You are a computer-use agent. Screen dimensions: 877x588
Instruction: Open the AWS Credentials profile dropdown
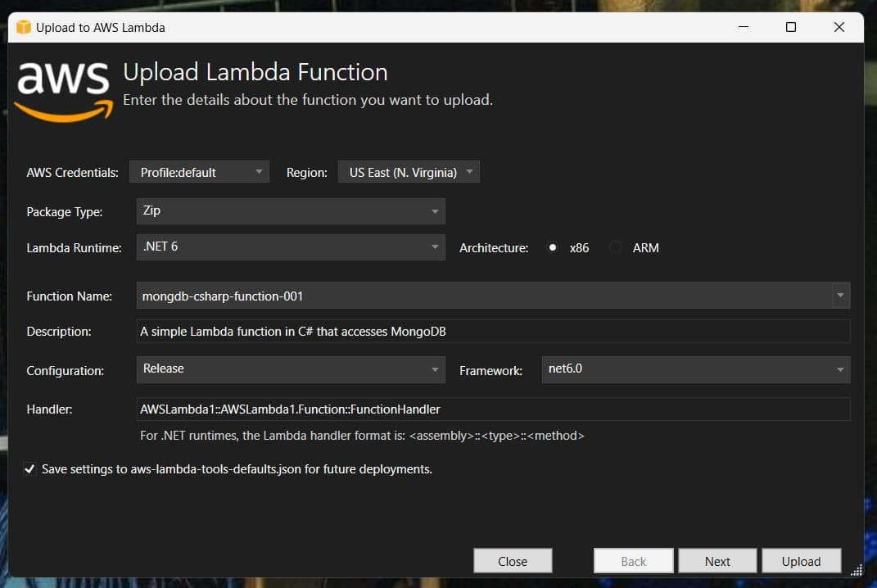tap(199, 172)
